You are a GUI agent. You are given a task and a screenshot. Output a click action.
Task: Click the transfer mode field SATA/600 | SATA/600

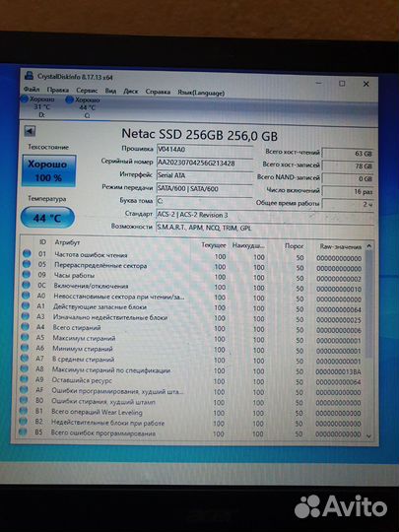(205, 188)
